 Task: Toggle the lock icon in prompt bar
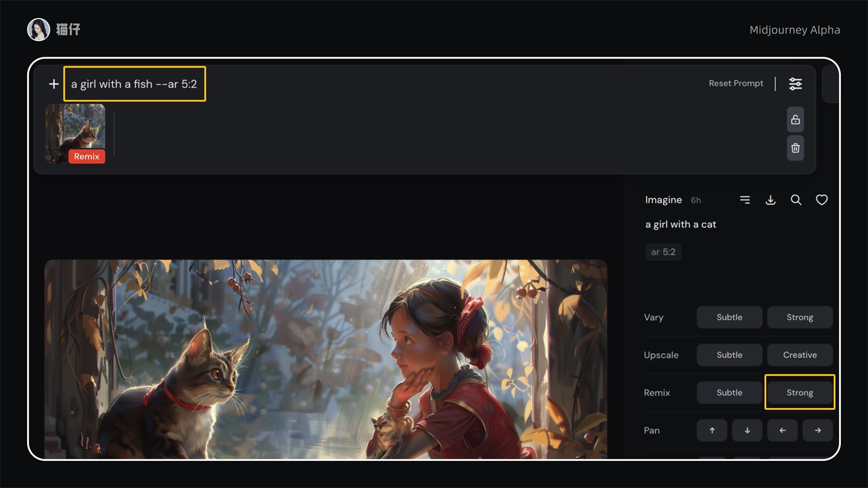[x=796, y=120]
